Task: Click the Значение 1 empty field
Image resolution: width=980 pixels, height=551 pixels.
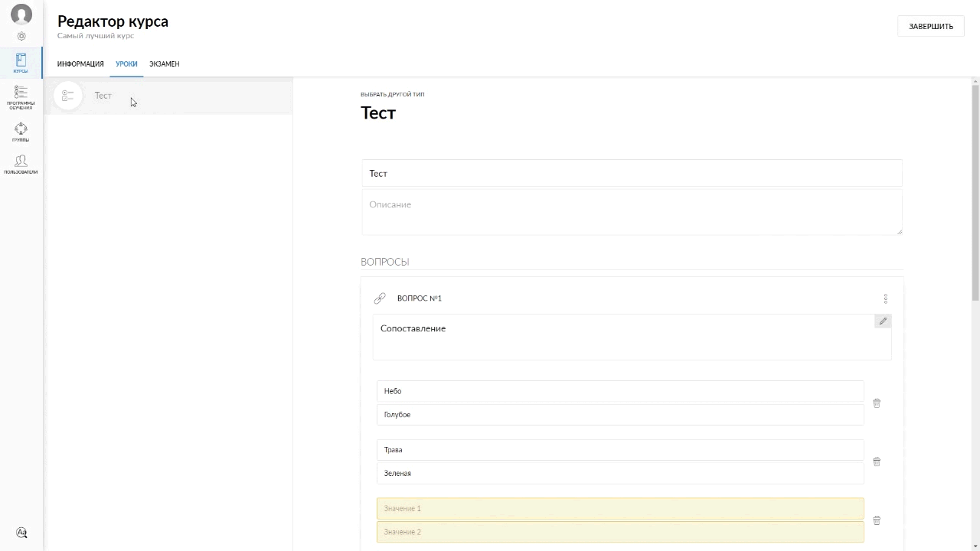Action: coord(620,509)
